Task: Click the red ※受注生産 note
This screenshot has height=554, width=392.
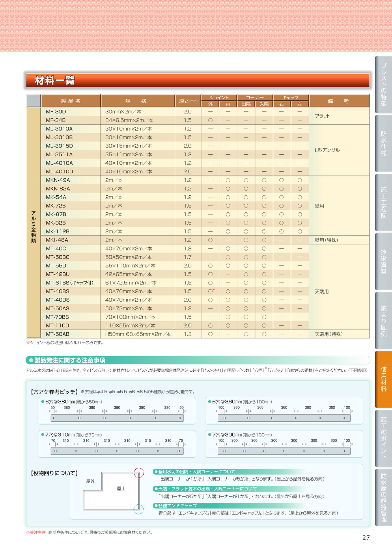Action: click(36, 532)
